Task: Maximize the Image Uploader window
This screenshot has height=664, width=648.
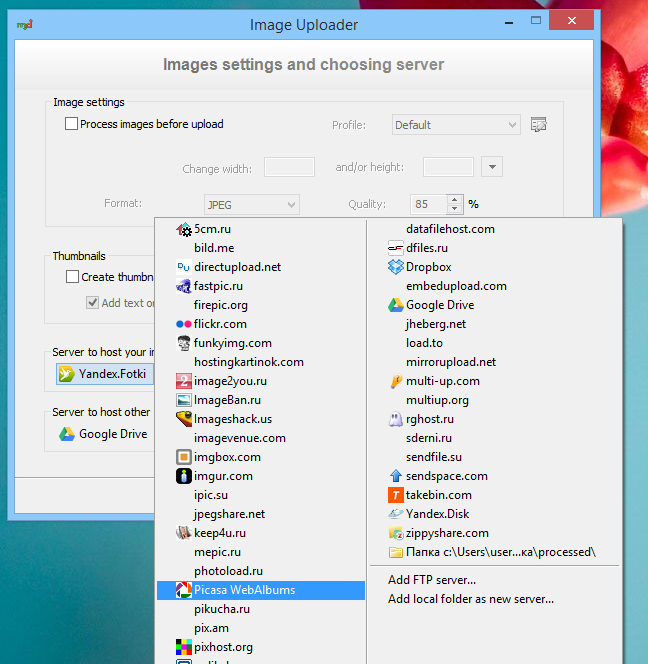Action: [x=536, y=20]
